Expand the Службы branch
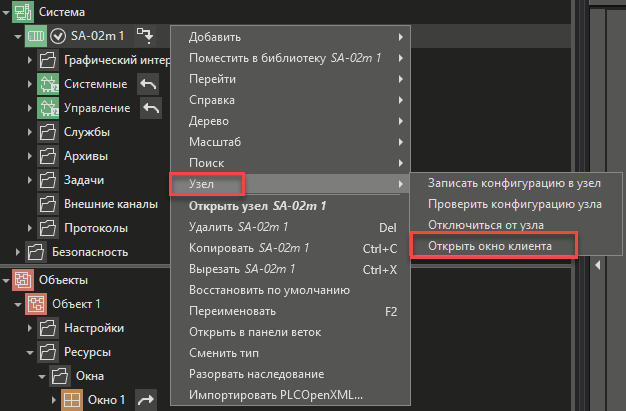This screenshot has height=411, width=626. click(x=30, y=132)
